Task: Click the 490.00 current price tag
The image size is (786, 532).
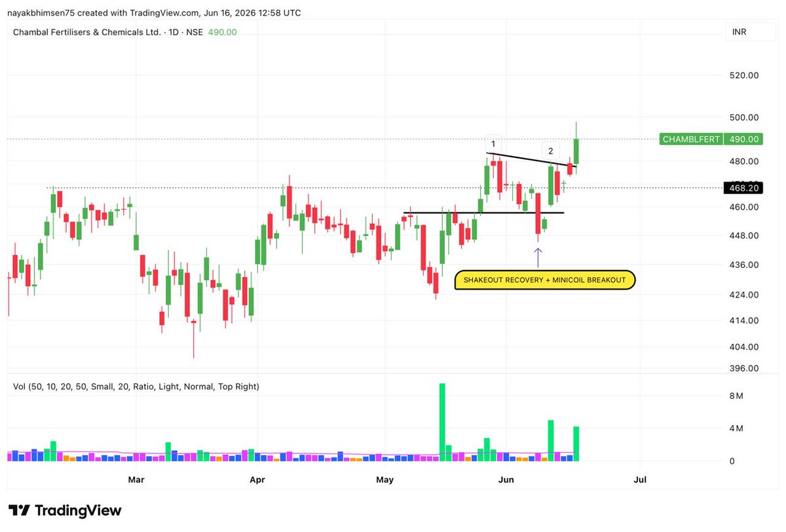Action: pyautogui.click(x=744, y=139)
